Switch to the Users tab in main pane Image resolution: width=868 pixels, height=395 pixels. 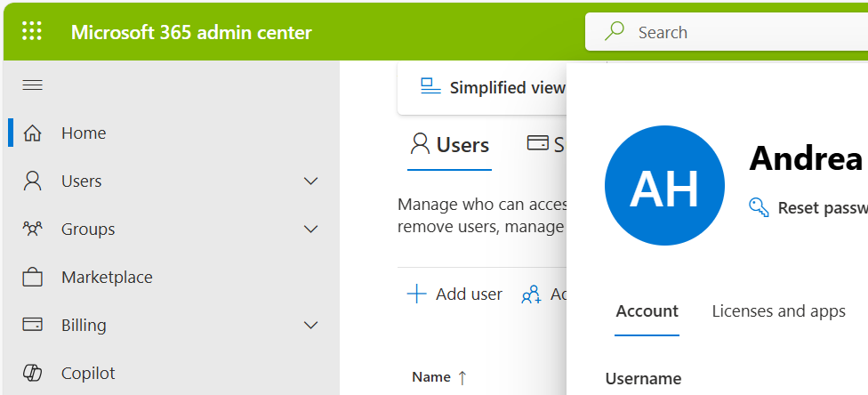pyautogui.click(x=449, y=145)
